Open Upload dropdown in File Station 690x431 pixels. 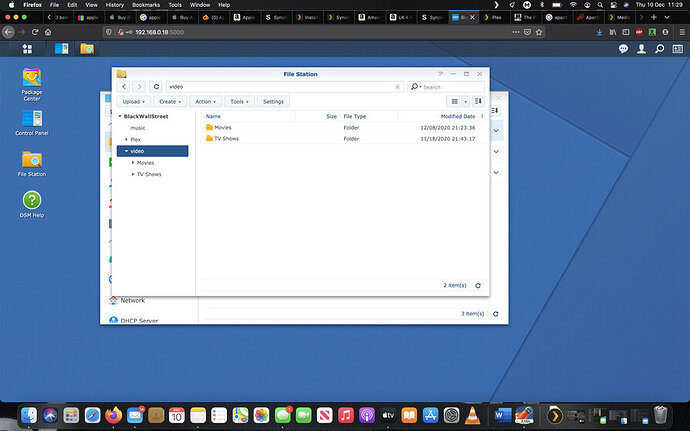134,102
